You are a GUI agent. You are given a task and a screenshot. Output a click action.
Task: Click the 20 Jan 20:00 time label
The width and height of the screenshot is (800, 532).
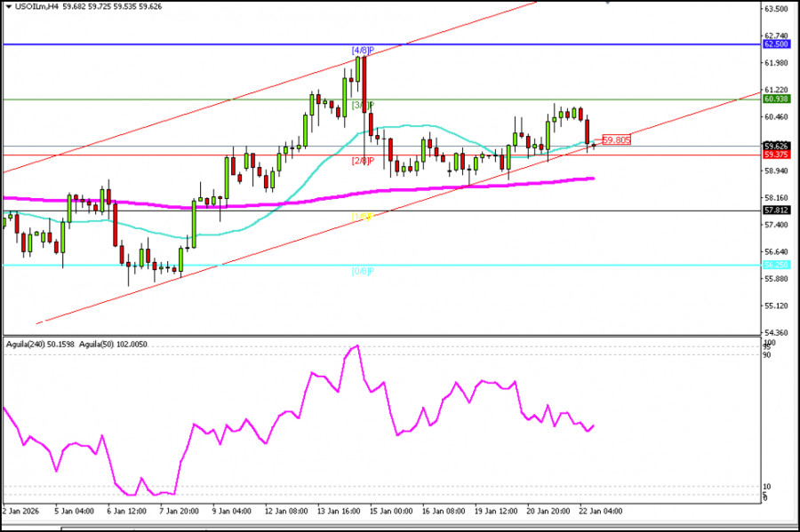point(548,511)
